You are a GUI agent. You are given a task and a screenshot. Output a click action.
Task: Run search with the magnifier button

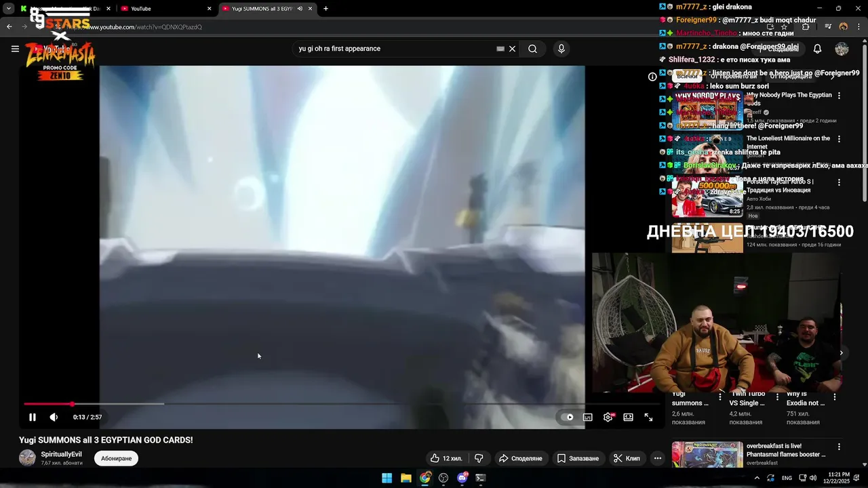533,49
